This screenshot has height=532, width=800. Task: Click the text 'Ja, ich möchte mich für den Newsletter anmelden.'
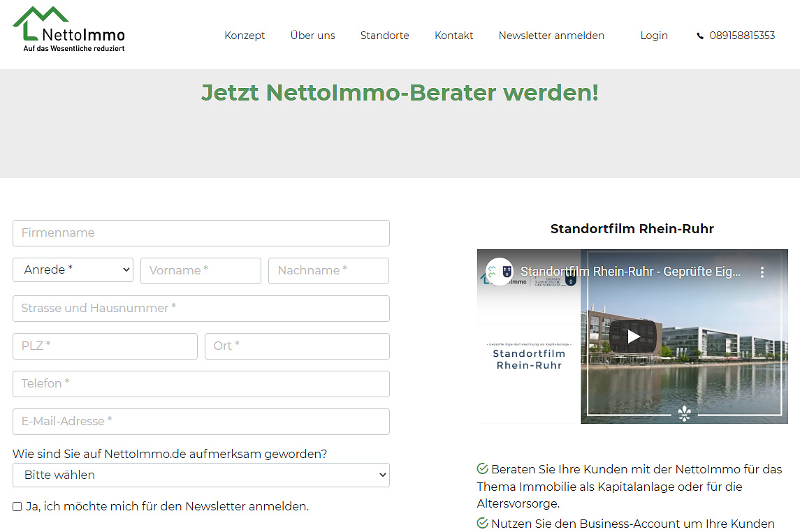[x=168, y=507]
